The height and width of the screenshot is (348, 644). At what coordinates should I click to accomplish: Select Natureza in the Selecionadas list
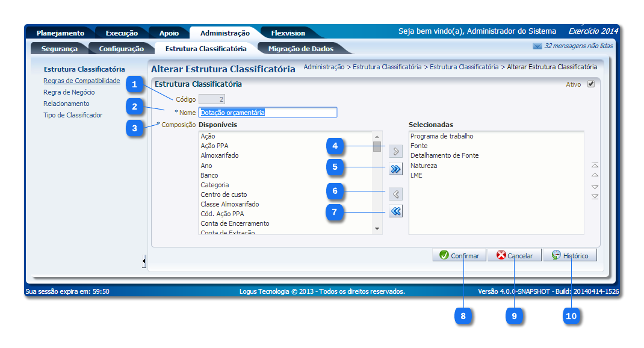coord(424,165)
